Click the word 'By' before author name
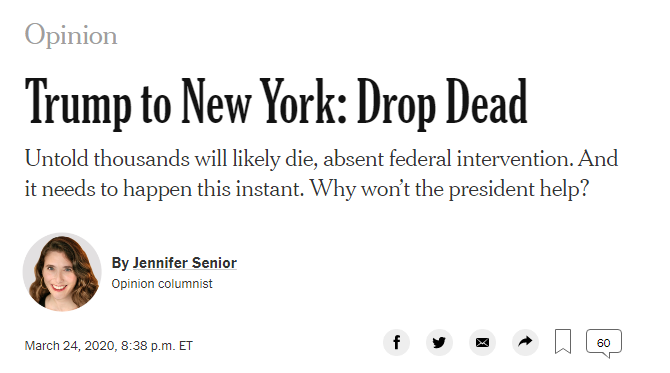670x373 pixels. (120, 263)
